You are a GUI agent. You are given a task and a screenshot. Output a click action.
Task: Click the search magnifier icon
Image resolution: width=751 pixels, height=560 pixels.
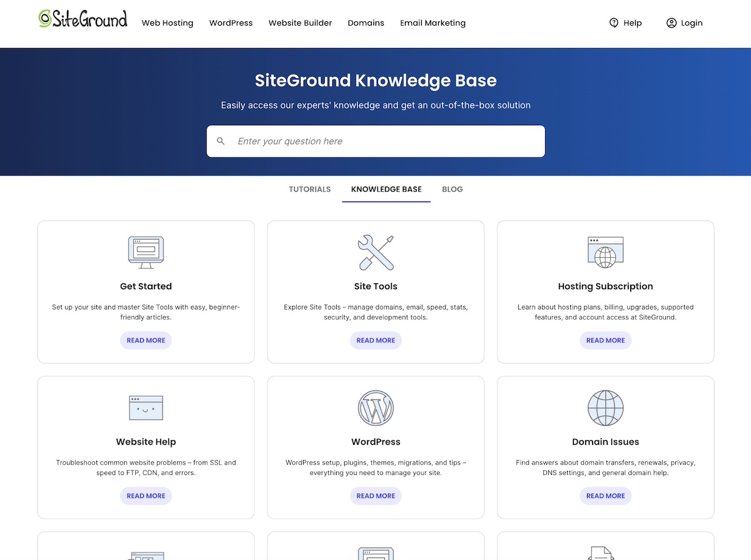coord(221,141)
